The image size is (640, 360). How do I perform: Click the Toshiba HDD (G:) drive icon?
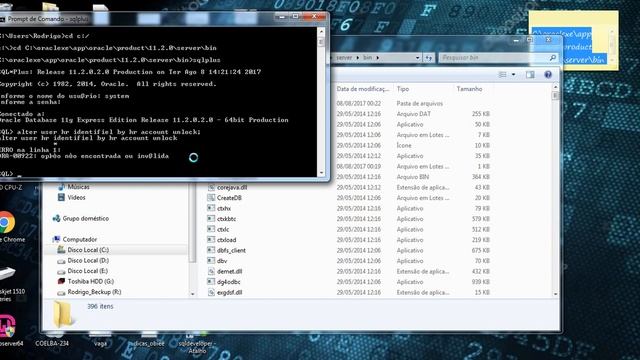point(61,282)
